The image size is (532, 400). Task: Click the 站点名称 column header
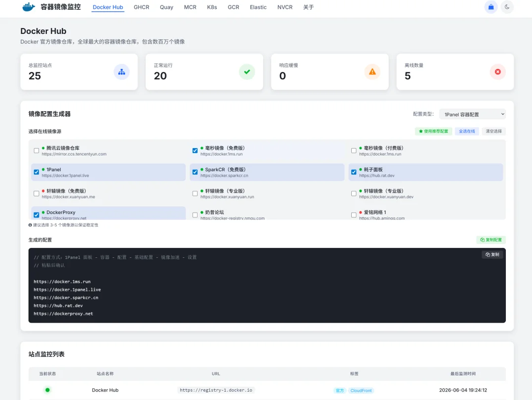tap(105, 373)
